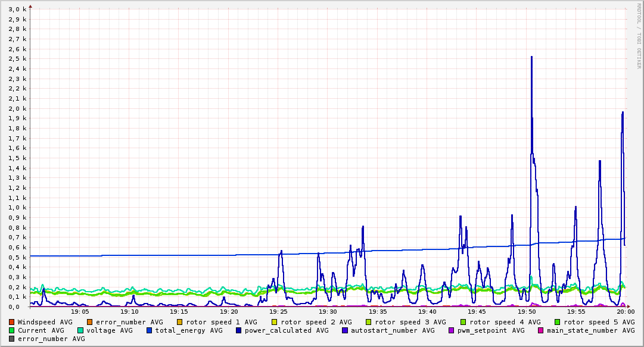Click the magenta main_state_number AVG swatch
This screenshot has height=347, width=644.
coord(542,330)
